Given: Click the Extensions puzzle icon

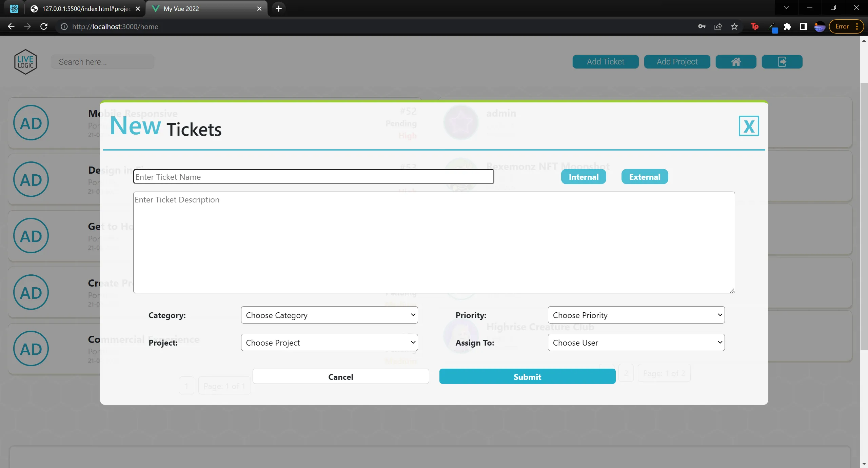Looking at the screenshot, I should (787, 26).
